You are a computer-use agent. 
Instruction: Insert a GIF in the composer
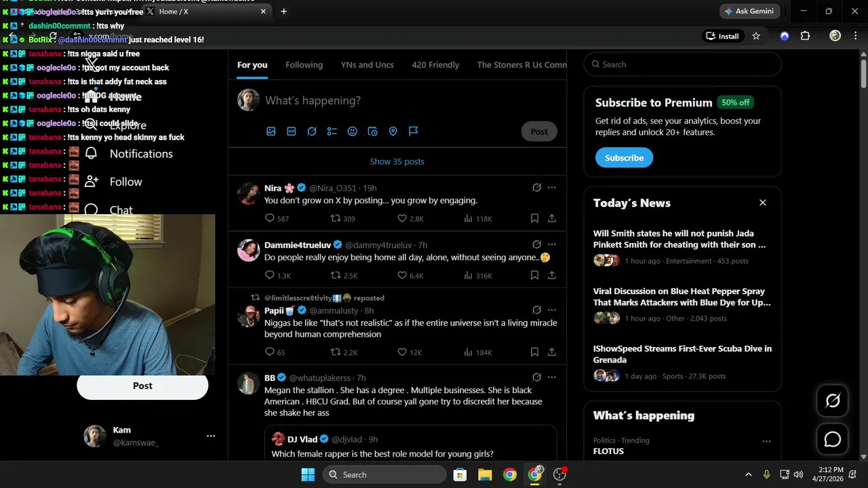click(292, 131)
